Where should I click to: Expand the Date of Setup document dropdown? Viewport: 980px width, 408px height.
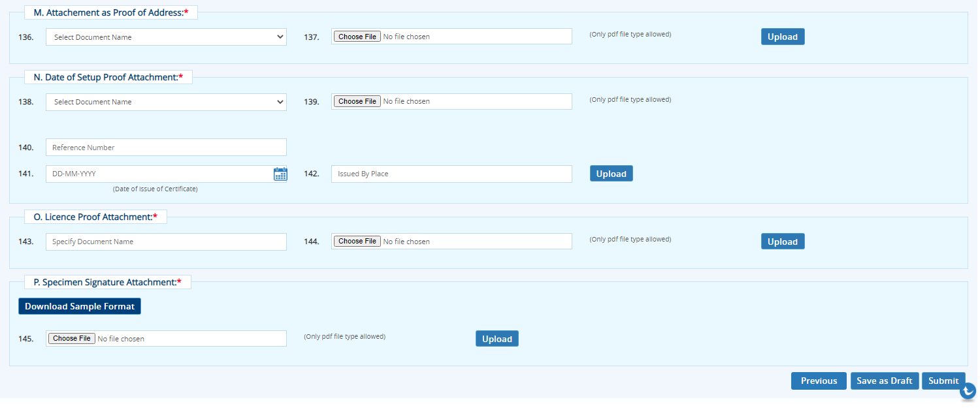pos(166,102)
